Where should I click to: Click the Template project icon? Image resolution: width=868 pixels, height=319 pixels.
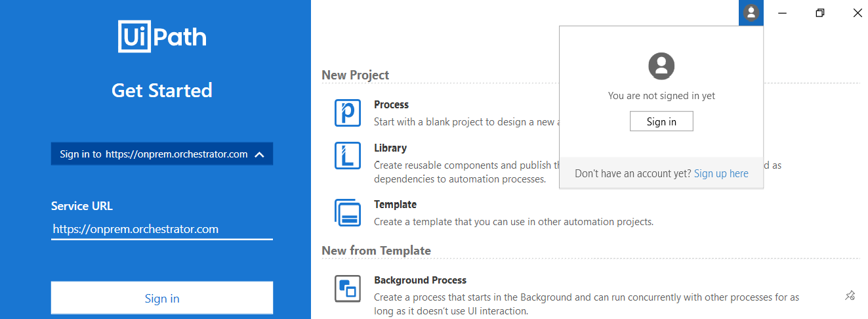coord(348,213)
